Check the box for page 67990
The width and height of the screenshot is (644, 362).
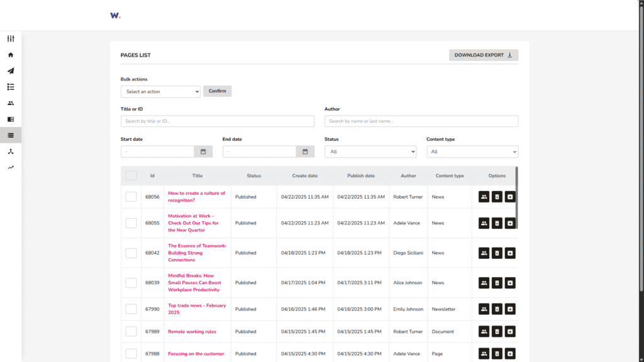(131, 309)
